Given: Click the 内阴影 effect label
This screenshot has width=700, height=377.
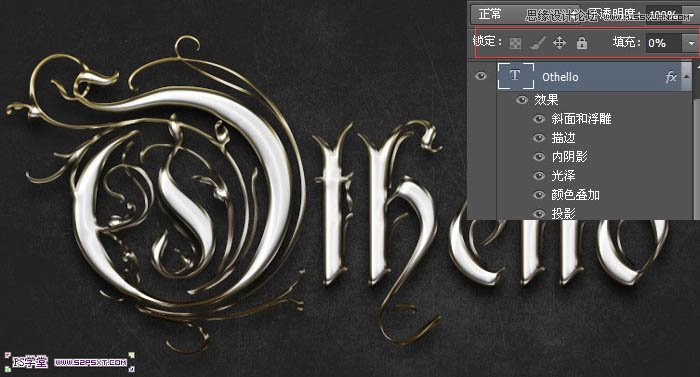Looking at the screenshot, I should pyautogui.click(x=569, y=157).
